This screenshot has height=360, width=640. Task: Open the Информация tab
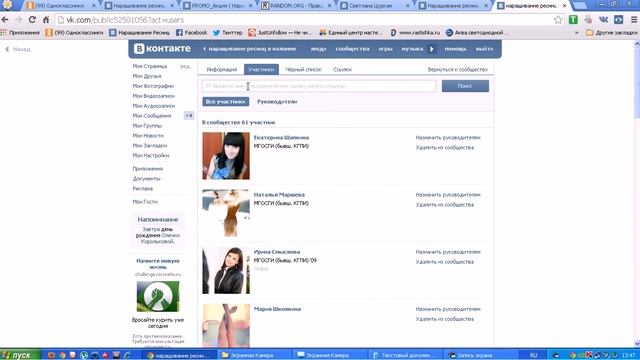(222, 69)
